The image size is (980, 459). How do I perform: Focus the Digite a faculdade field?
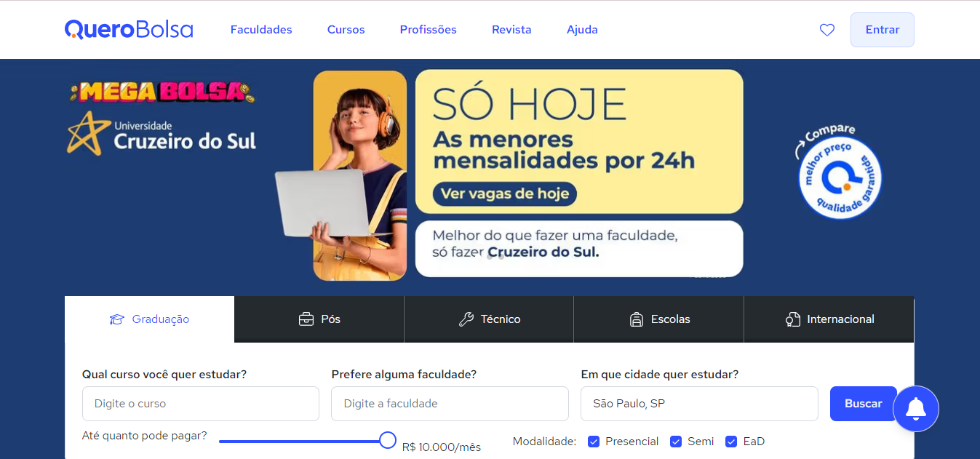[x=450, y=404]
